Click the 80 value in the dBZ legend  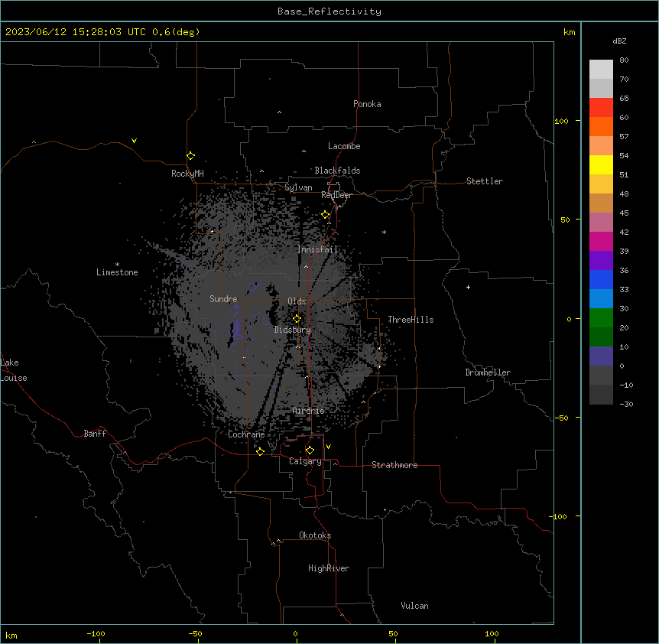624,60
